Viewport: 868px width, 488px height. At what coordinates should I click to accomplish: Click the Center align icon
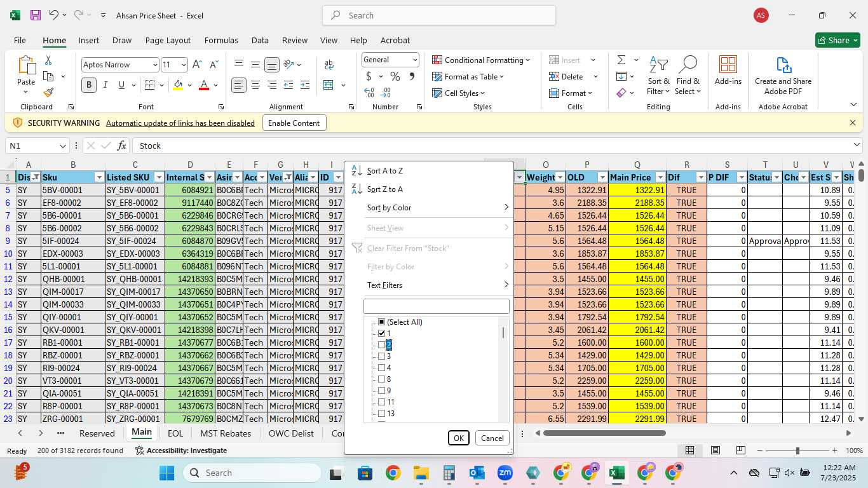[x=255, y=85]
